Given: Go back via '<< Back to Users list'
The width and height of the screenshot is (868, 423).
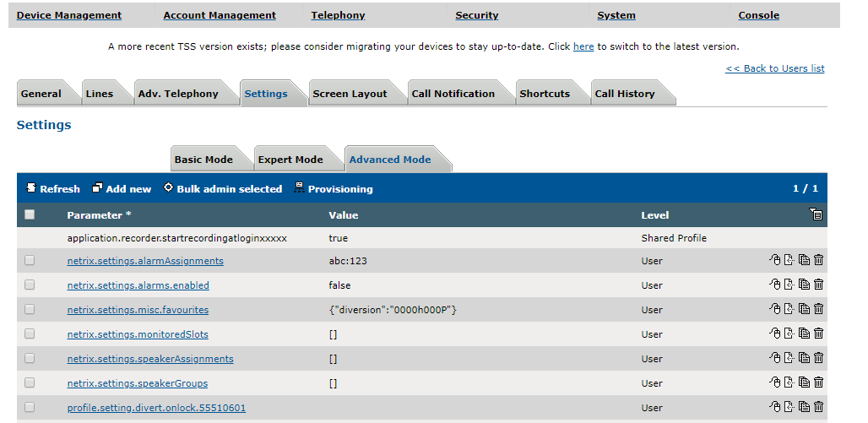Looking at the screenshot, I should pos(775,68).
